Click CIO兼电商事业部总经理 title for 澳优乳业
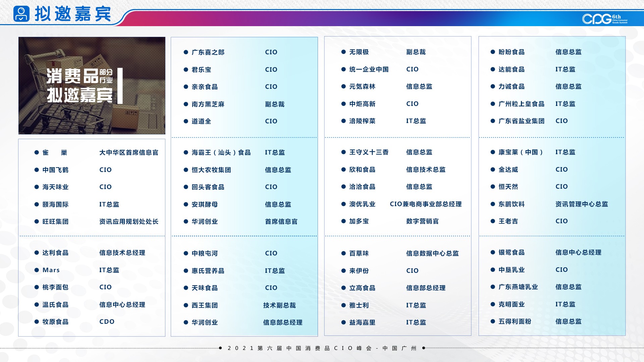Screen dimensions: 644x362 point(426,204)
